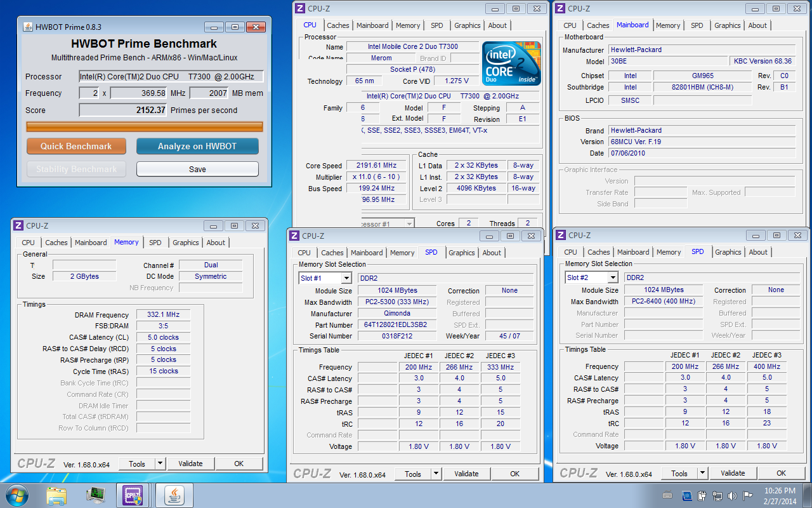Open the Slot #2 memory slot dropdown
812x508 pixels.
(613, 277)
